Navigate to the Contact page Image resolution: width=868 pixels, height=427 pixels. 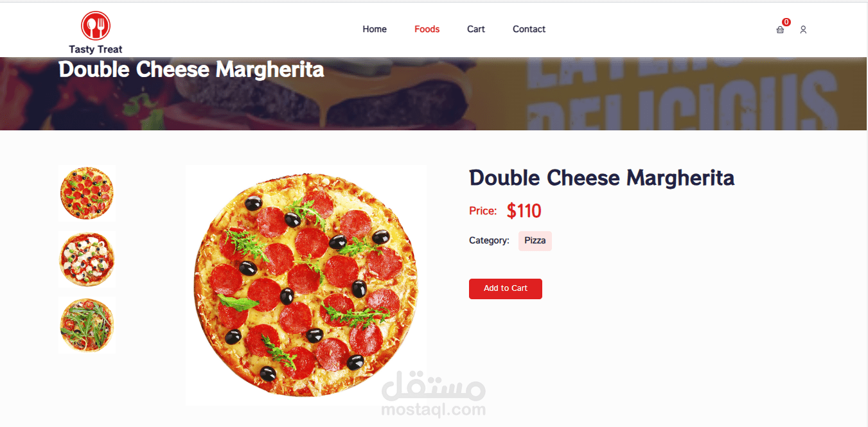[529, 29]
